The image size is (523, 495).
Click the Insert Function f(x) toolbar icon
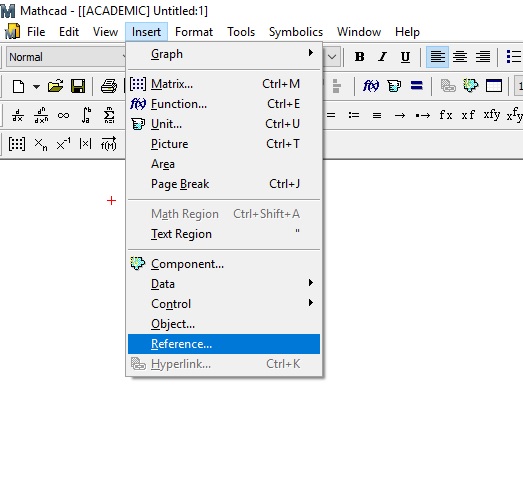click(371, 86)
